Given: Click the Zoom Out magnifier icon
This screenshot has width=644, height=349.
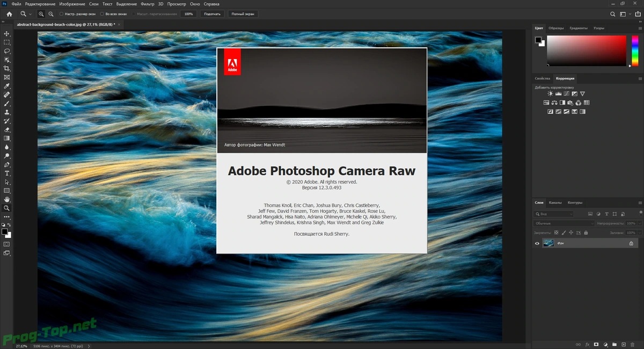Looking at the screenshot, I should click(x=50, y=14).
